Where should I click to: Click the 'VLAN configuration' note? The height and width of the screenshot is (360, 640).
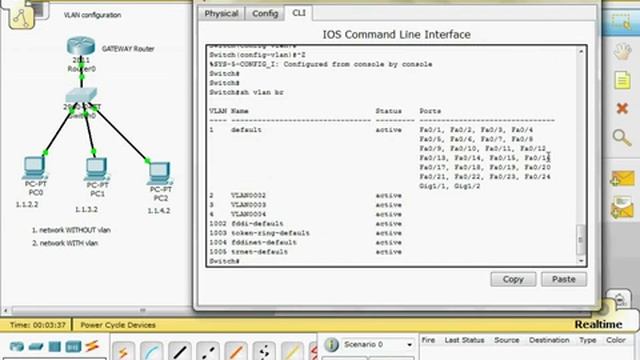pyautogui.click(x=92, y=15)
